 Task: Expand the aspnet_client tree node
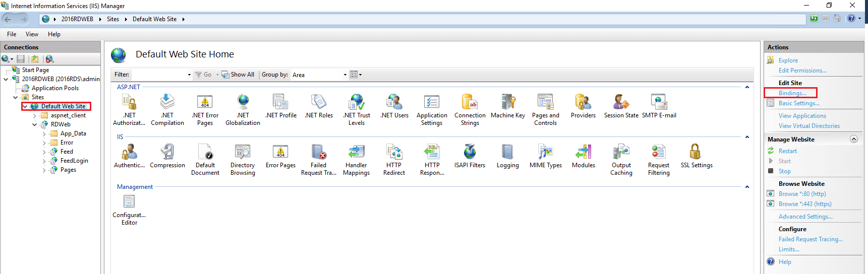pos(34,115)
